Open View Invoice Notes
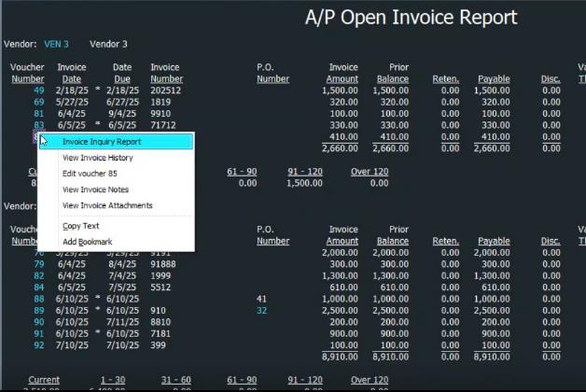The image size is (586, 392). [94, 189]
